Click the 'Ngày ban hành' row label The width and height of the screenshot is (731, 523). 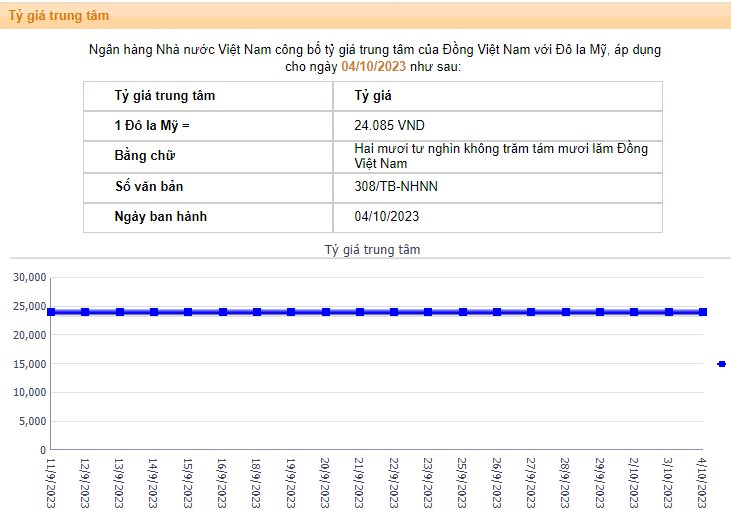(160, 217)
